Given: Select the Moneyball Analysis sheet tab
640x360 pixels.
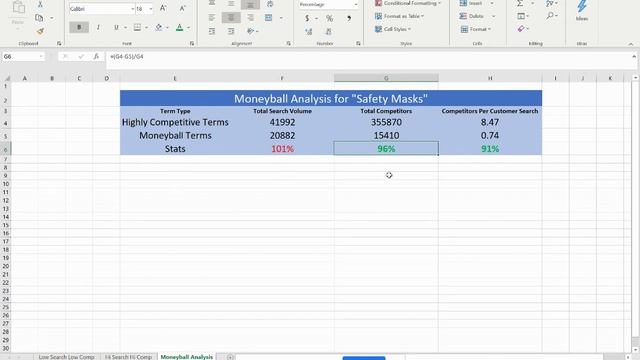Looking at the screenshot, I should (187, 357).
